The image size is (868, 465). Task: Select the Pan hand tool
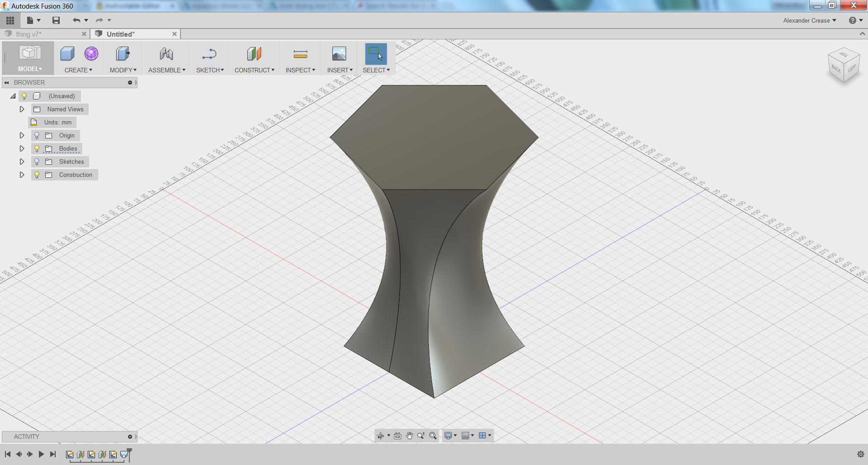click(x=409, y=436)
